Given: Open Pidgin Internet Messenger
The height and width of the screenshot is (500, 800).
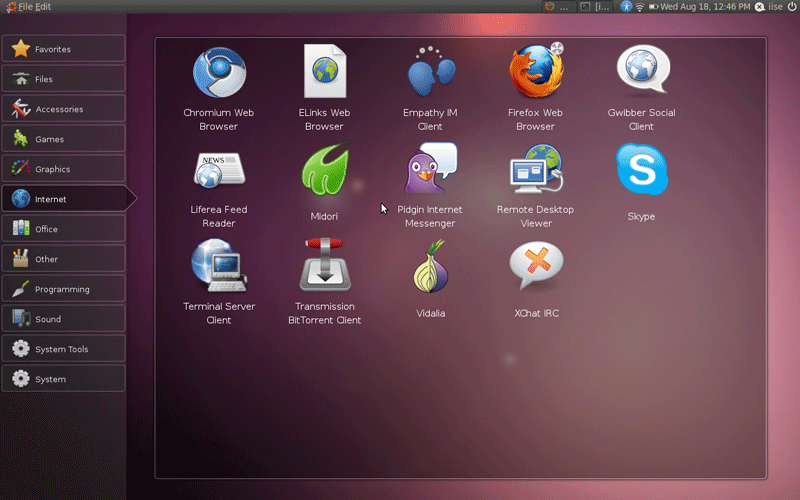Looking at the screenshot, I should (x=430, y=171).
